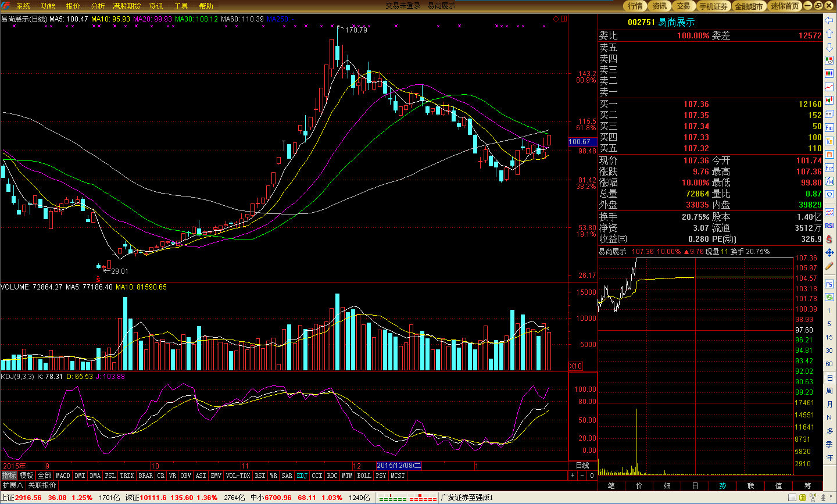The height and width of the screenshot is (504, 837).
Task: Click the RSI indicator sidebar icon
Action: 829,226
